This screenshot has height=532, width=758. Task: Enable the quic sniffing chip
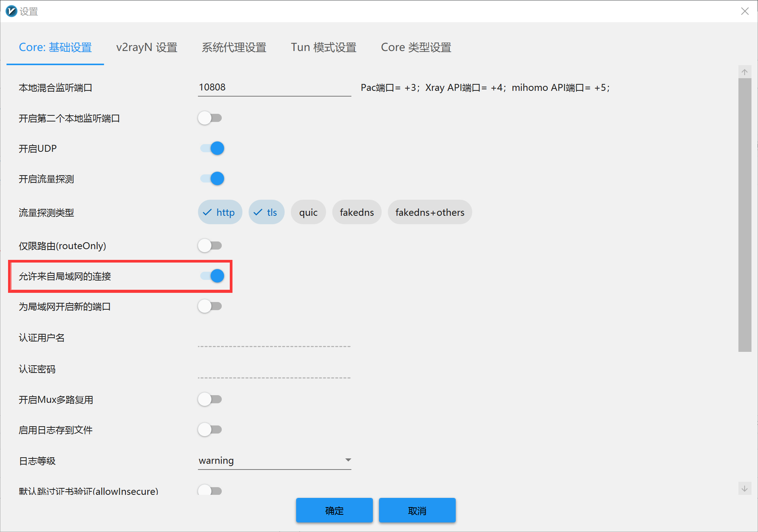point(308,212)
